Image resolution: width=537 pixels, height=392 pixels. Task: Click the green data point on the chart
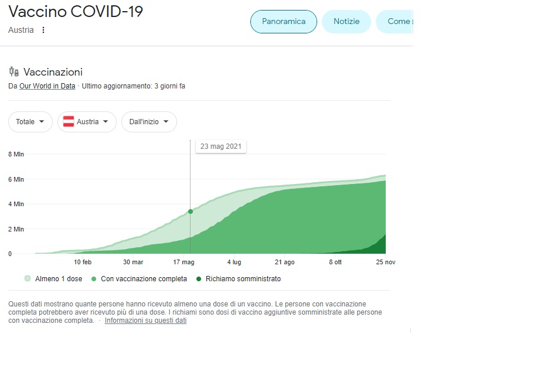pos(191,212)
